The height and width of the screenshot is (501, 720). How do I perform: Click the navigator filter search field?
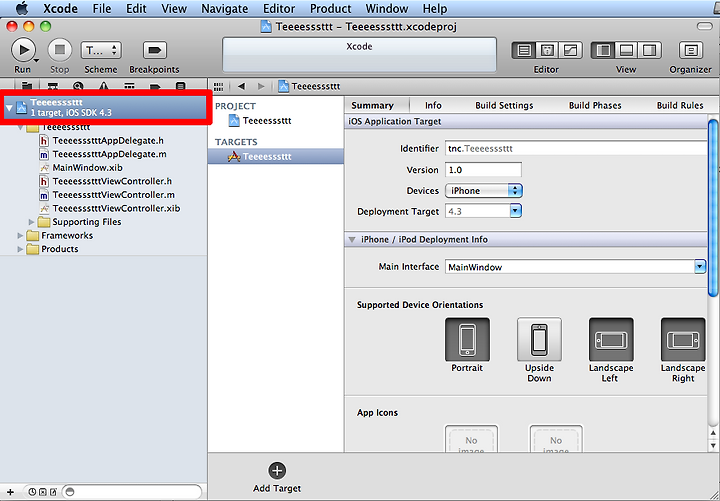(x=132, y=492)
